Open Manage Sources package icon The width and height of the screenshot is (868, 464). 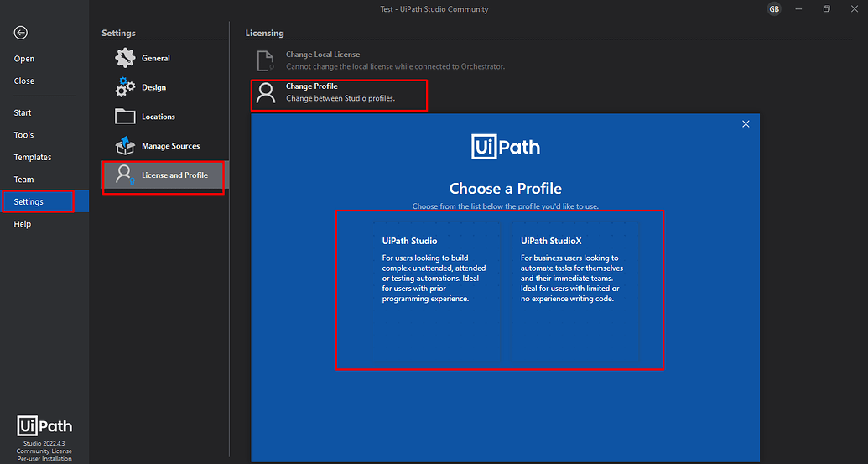pyautogui.click(x=125, y=146)
